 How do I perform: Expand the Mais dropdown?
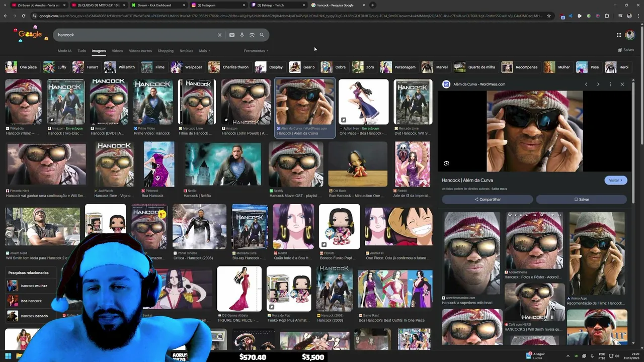(x=204, y=51)
